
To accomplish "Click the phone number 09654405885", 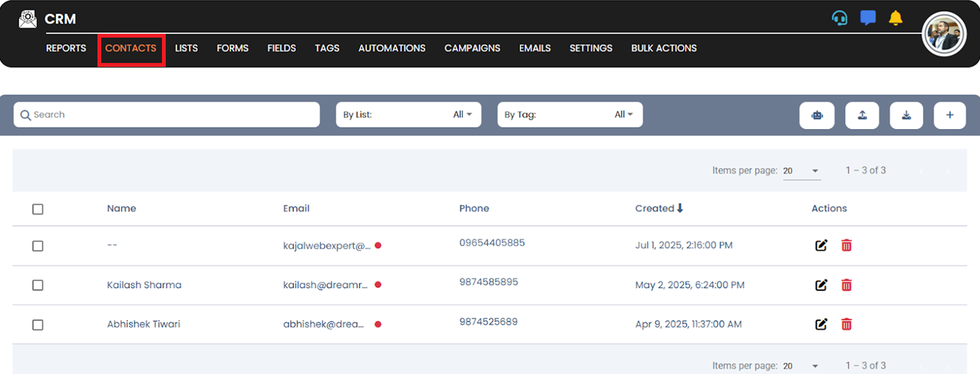I will coord(492,243).
